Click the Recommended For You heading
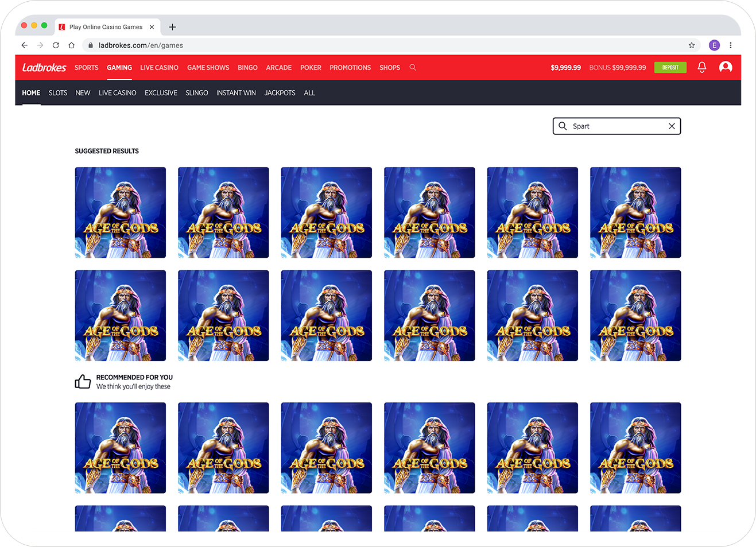The image size is (756, 547). click(x=134, y=378)
